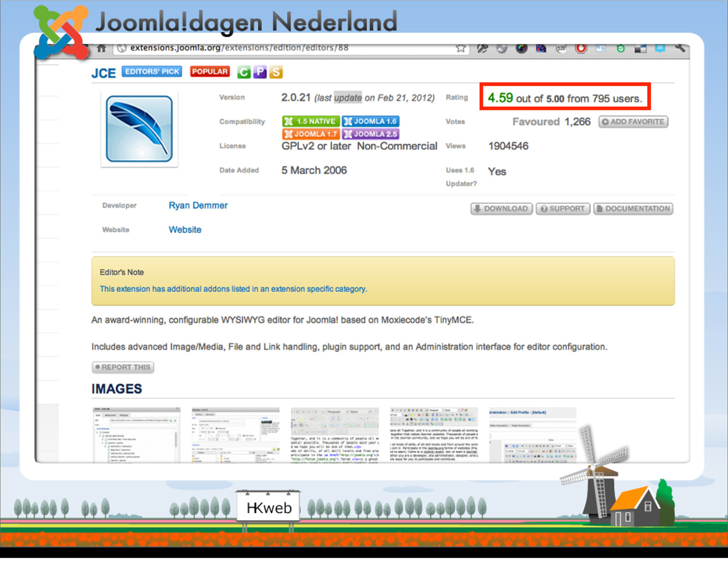Click the Report This button
This screenshot has height=561, width=728.
123,367
